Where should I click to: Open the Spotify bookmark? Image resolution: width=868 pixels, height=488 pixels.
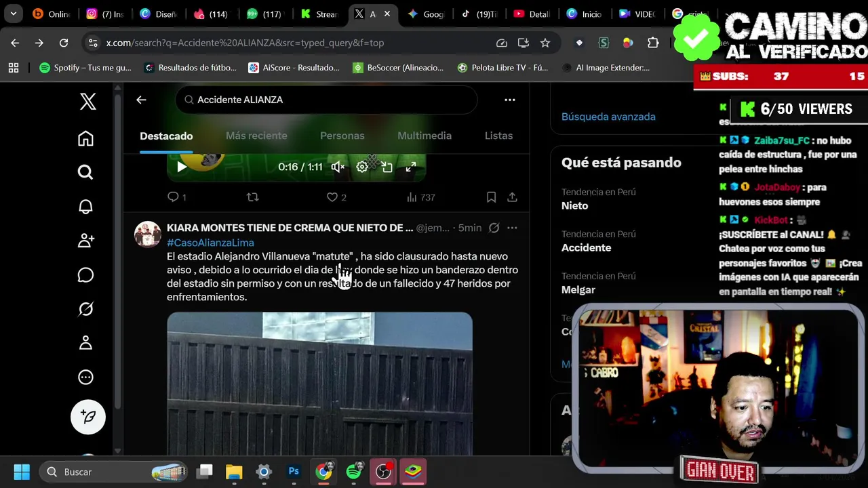(x=85, y=68)
